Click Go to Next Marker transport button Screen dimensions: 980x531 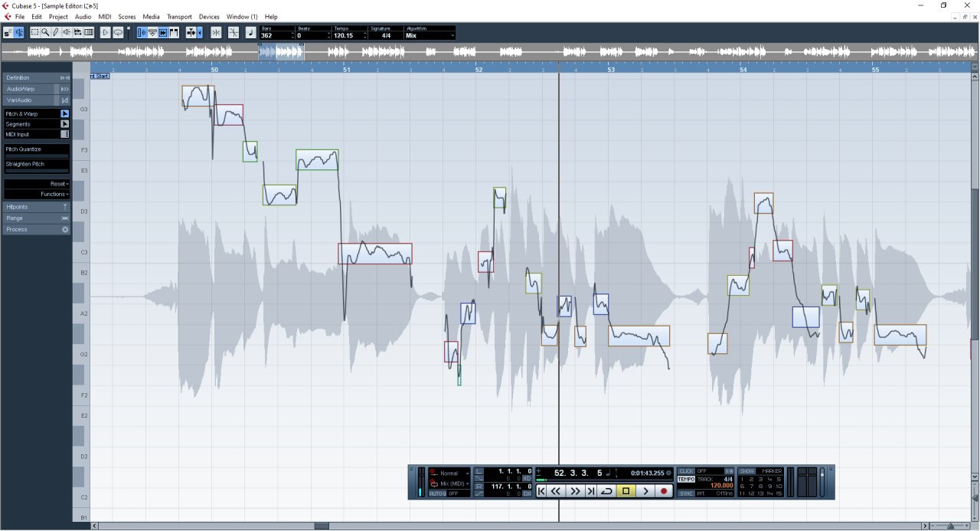click(x=591, y=491)
